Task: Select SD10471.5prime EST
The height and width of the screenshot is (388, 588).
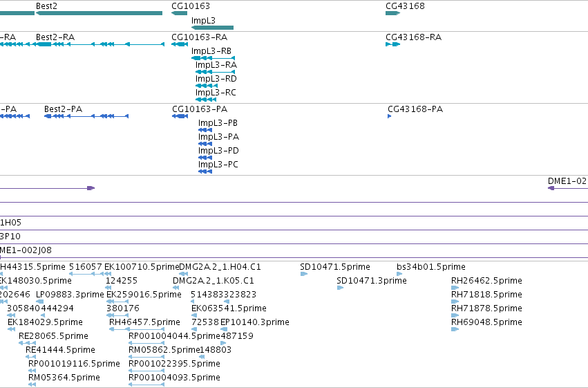Action: coord(304,274)
